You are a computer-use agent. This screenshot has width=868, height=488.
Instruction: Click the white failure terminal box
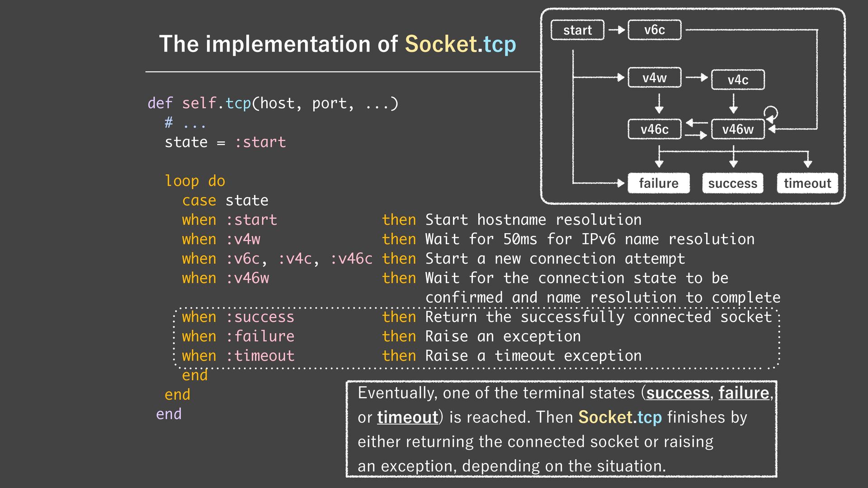click(x=659, y=183)
